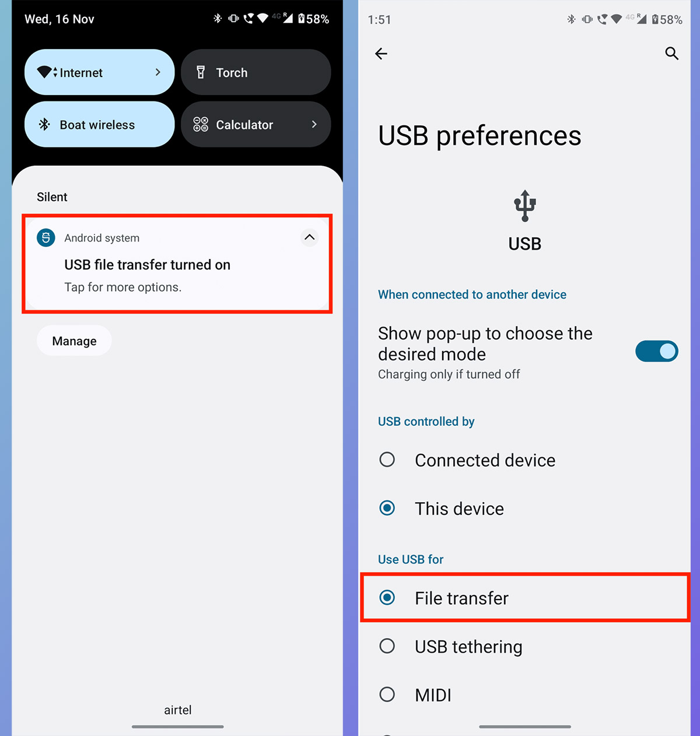The width and height of the screenshot is (700, 736).
Task: Tap the Calculator tile icon
Action: (201, 124)
